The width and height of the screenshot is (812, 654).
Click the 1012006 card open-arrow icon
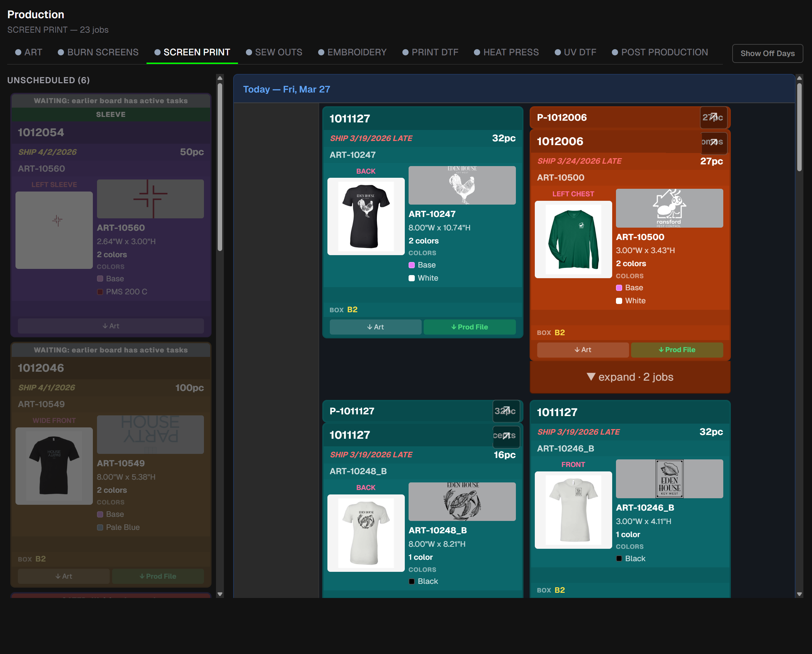pos(713,142)
